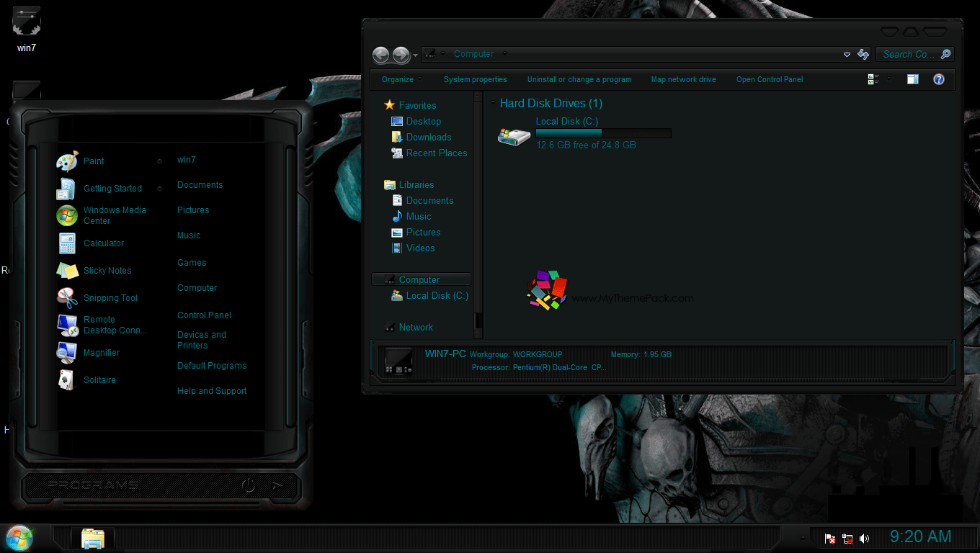Screen dimensions: 980x553
Task: Select Local Disk (C:) in navigation tree
Action: click(x=430, y=296)
